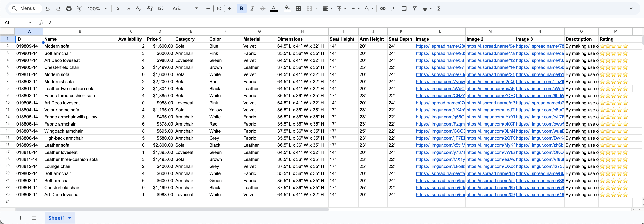Click the Redo icon
644x224 pixels.
pyautogui.click(x=58, y=9)
